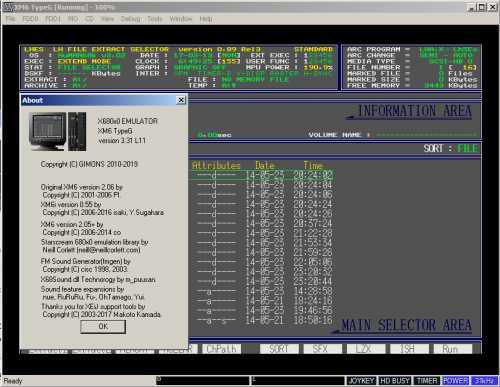500x387 pixels.
Task: Close the About dialog with X
Action: [x=181, y=100]
